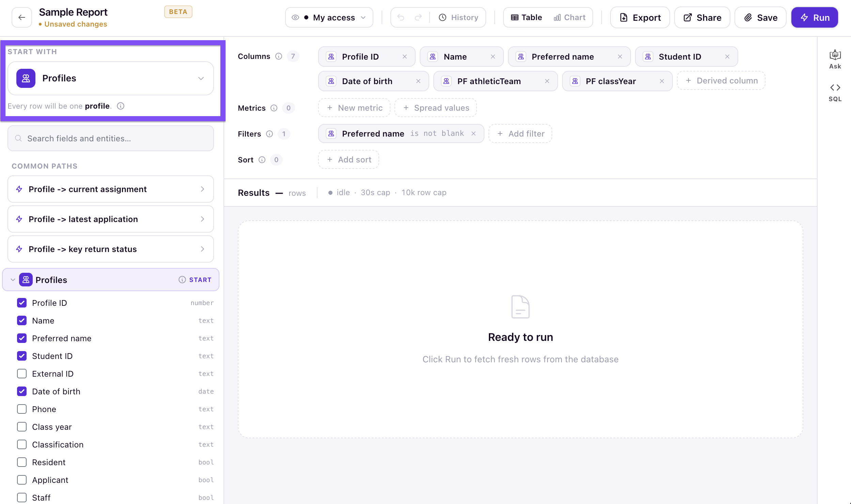The image size is (851, 504).
Task: Open the Ask assistant panel
Action: [835, 59]
